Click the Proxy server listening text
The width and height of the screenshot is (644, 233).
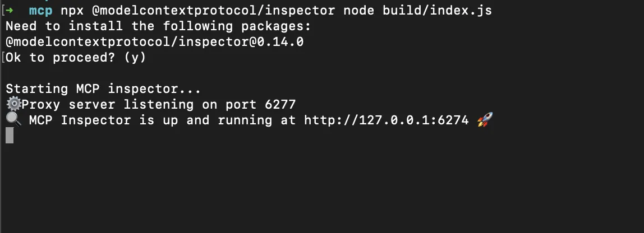108,105
